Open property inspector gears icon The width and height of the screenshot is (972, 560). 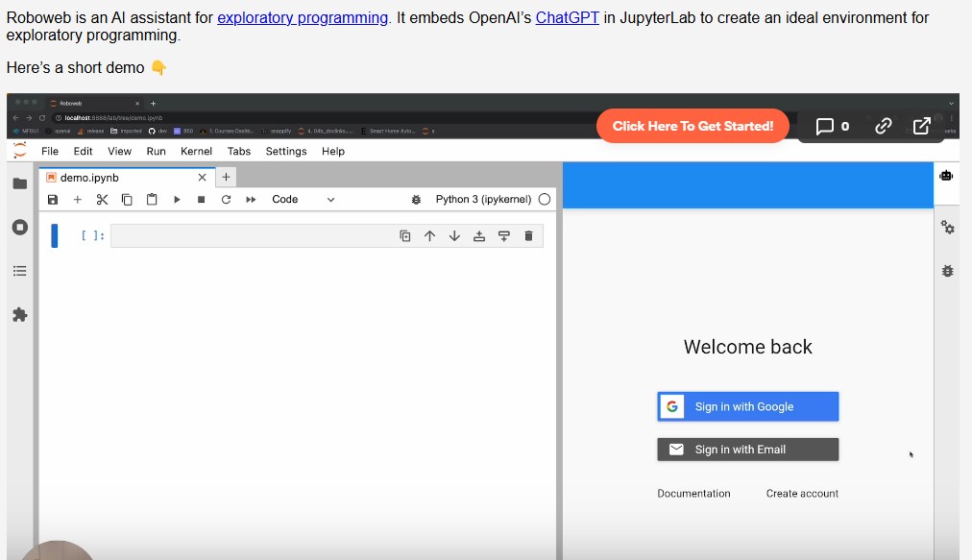click(947, 227)
